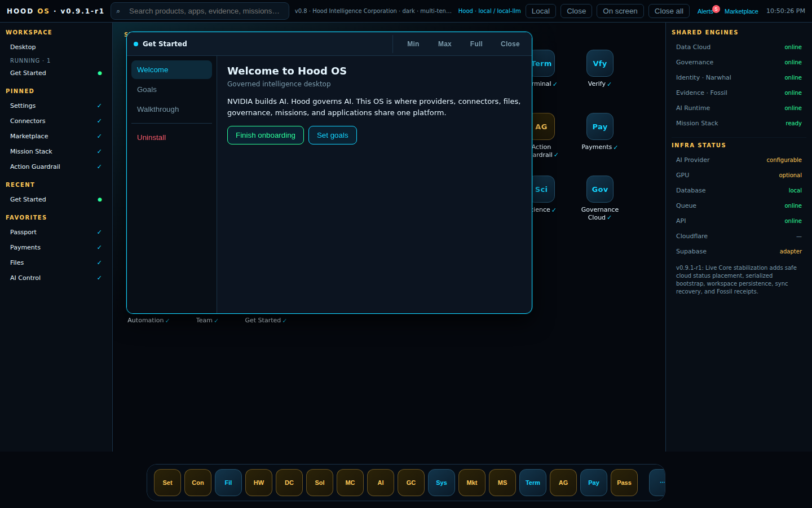
Task: Focus the search products input field
Action: [200, 11]
